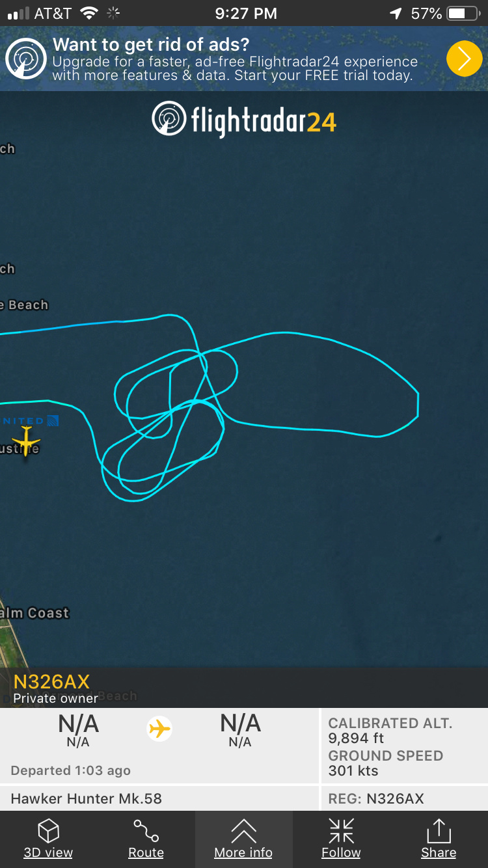Tap the yellow plane icon between N/A airports
Viewport: 488px width, 868px height.
tap(159, 728)
